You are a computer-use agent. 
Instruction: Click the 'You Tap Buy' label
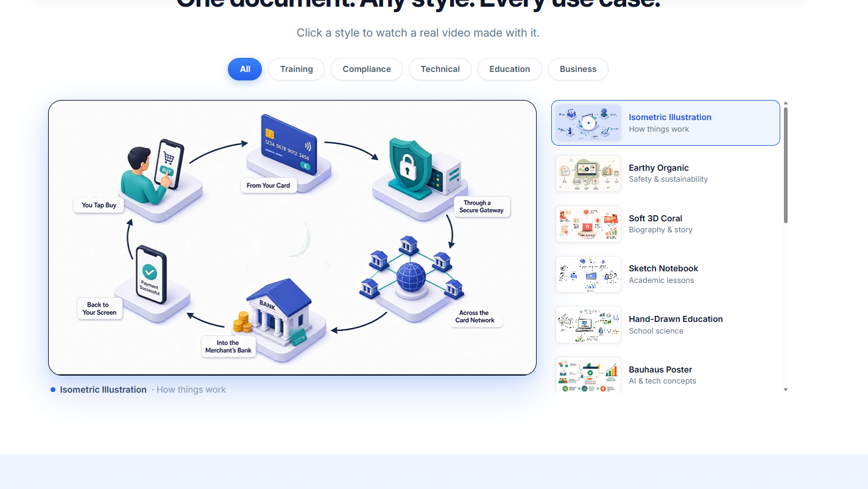pos(99,205)
